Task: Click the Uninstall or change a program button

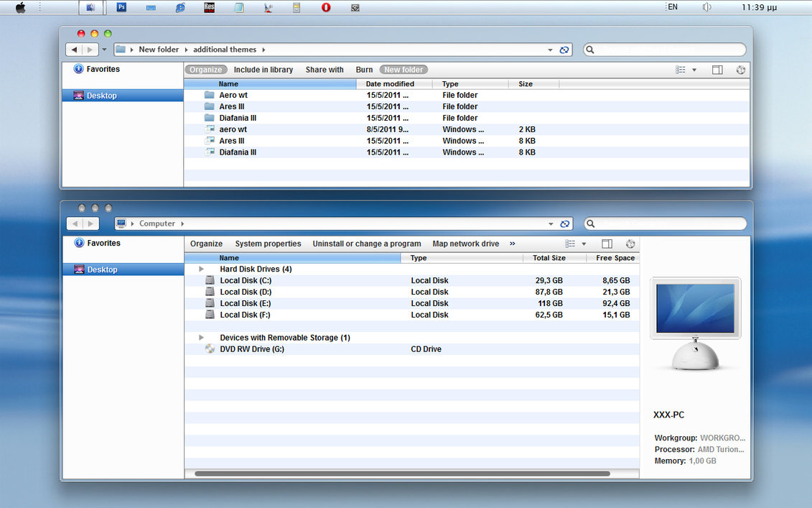Action: 366,244
